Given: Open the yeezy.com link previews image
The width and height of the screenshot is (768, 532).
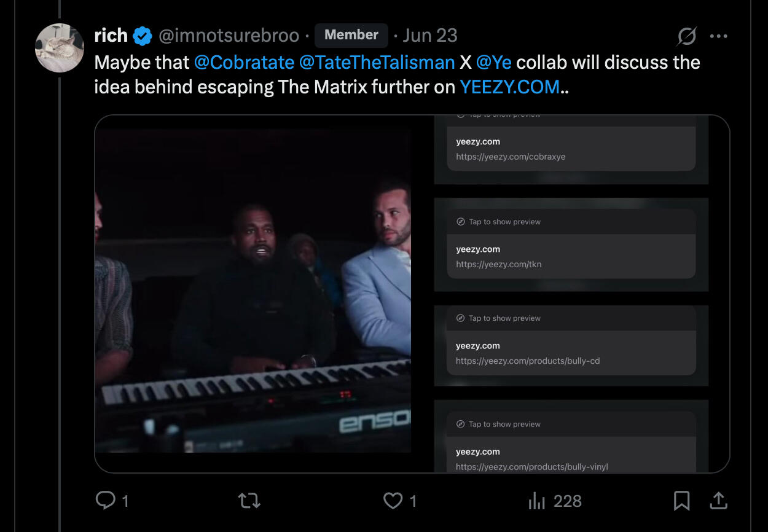Looking at the screenshot, I should [x=571, y=294].
